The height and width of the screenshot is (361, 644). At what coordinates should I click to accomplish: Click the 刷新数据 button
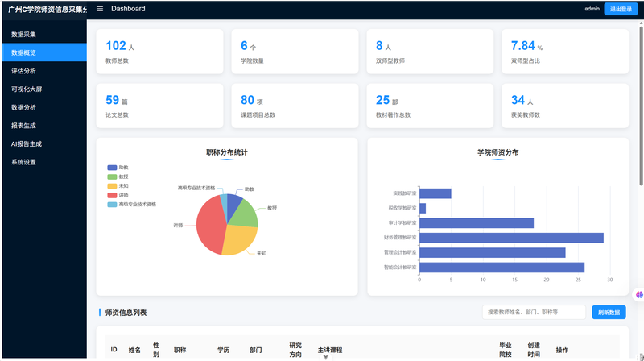coord(609,312)
